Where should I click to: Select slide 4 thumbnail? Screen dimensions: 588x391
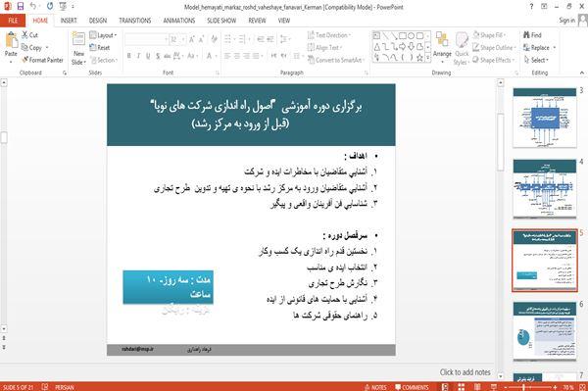(545, 188)
